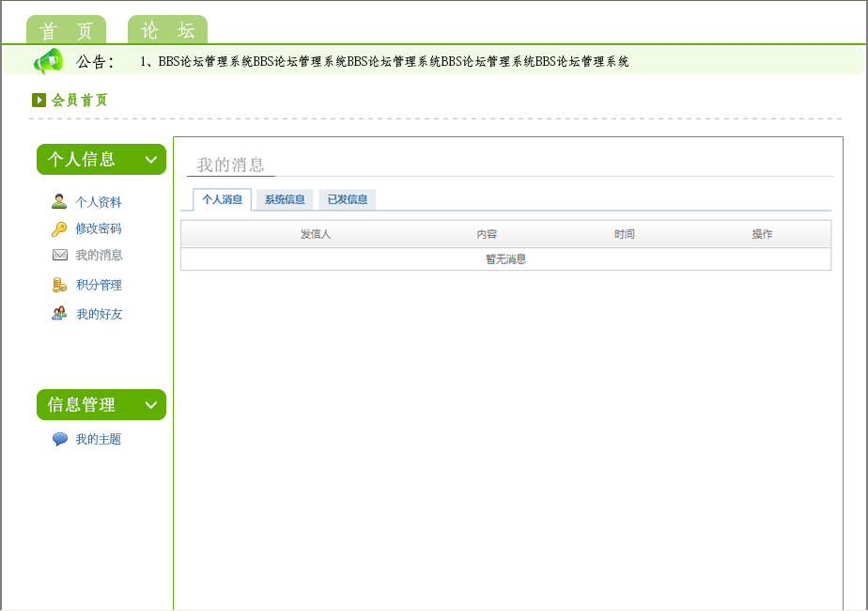This screenshot has width=868, height=611.
Task: Open the 首页 navigation tab
Action: (66, 31)
